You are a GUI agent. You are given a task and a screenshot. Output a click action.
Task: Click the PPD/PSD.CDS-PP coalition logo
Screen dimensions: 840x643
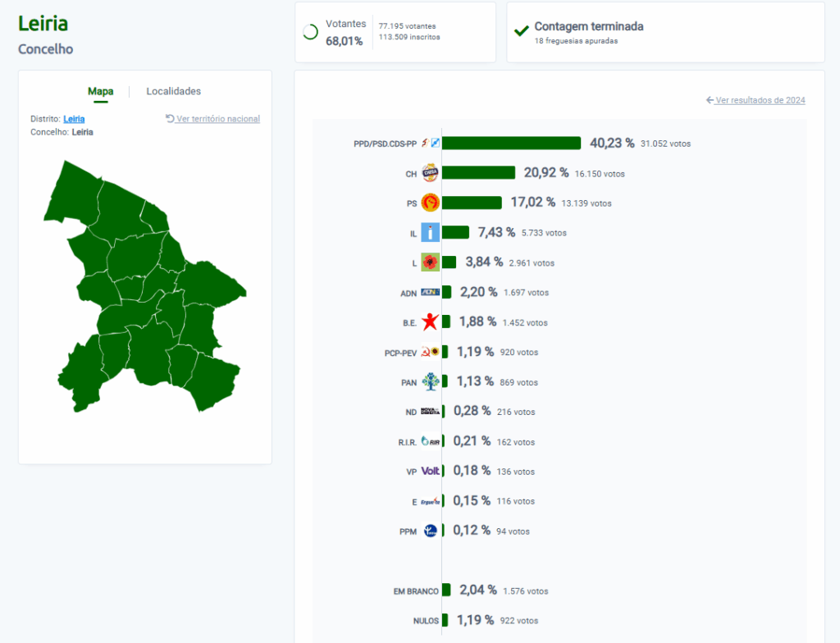[430, 144]
